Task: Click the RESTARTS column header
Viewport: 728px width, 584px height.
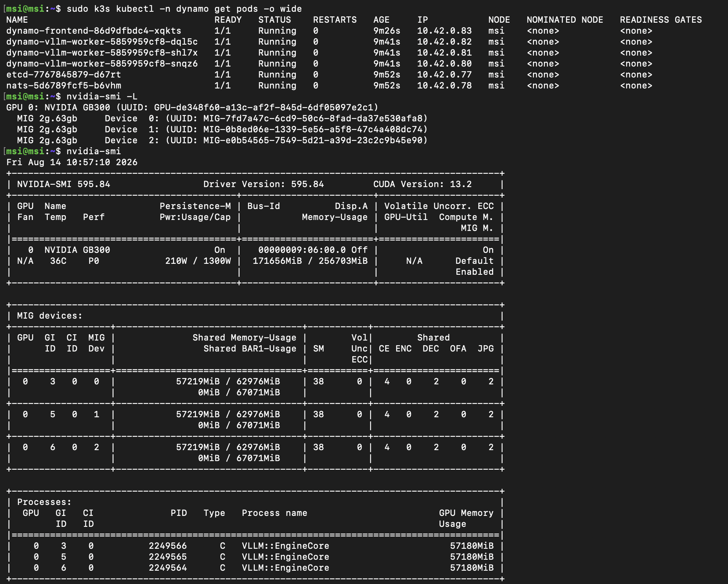Action: pyautogui.click(x=335, y=20)
